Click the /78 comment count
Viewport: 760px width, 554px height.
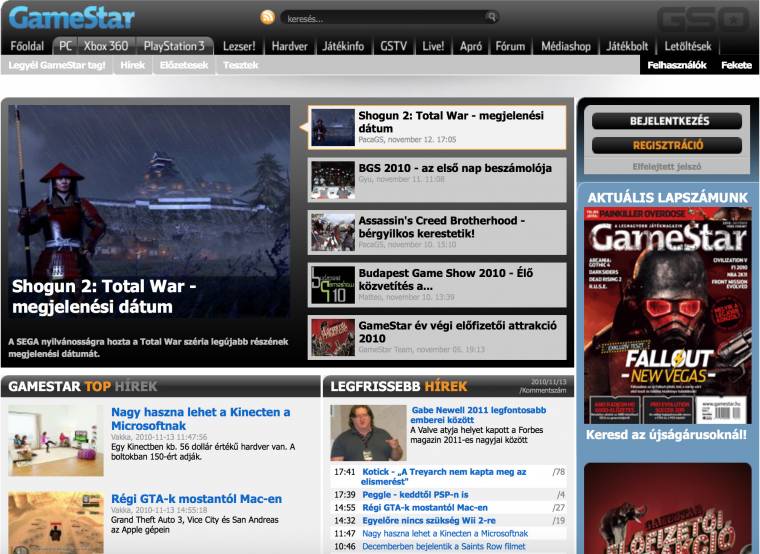coord(558,472)
